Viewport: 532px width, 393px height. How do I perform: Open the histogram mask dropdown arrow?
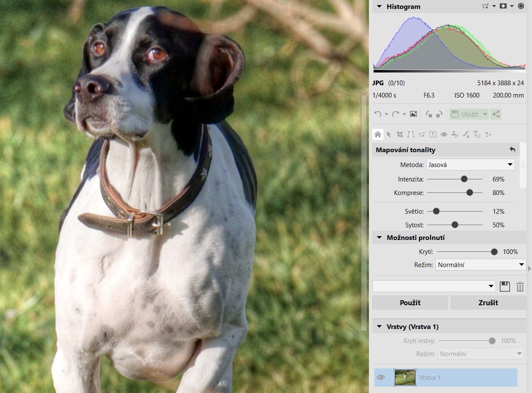[x=512, y=6]
